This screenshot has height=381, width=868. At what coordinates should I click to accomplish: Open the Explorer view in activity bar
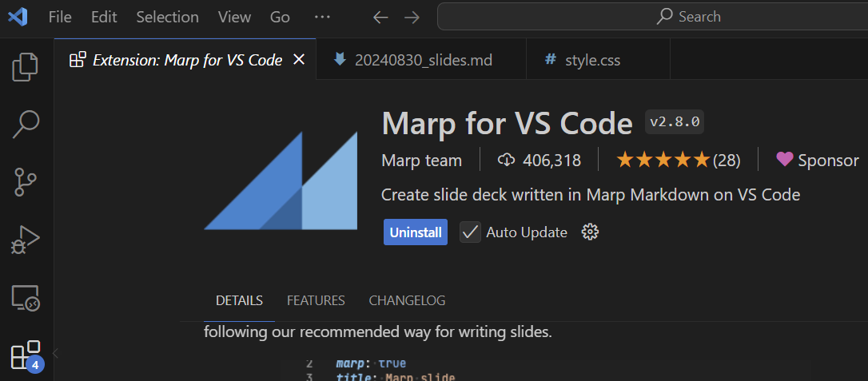[26, 66]
